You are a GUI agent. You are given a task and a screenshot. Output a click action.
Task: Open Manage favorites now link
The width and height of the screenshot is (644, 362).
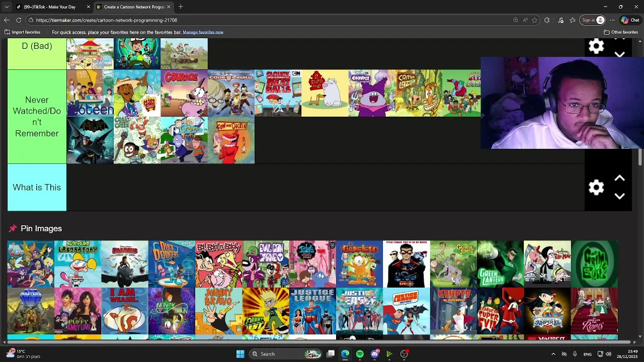pos(203,32)
